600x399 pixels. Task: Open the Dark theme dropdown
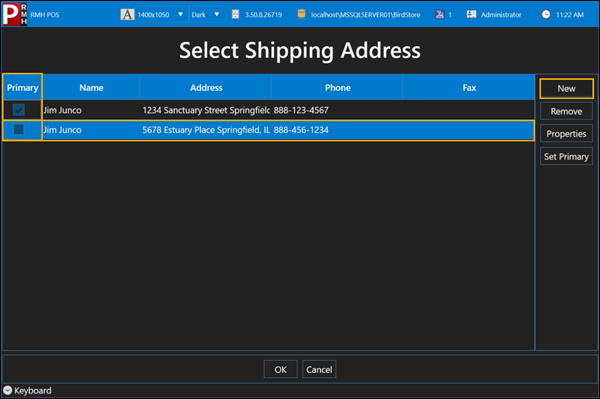pyautogui.click(x=207, y=15)
